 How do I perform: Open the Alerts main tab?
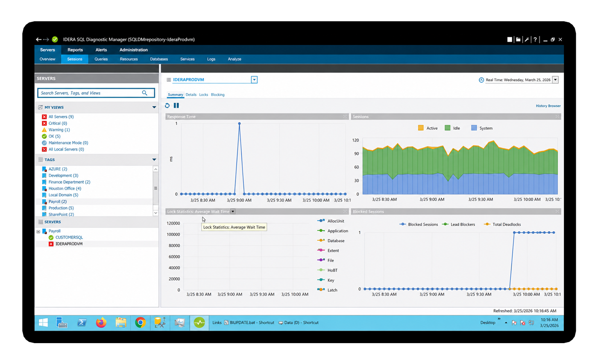point(101,50)
